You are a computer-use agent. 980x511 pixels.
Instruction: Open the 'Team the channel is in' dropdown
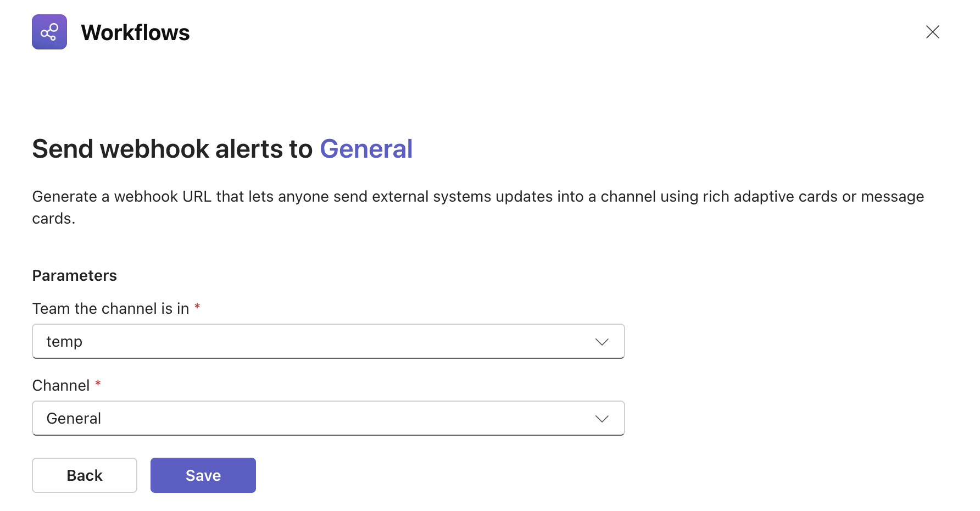[328, 341]
